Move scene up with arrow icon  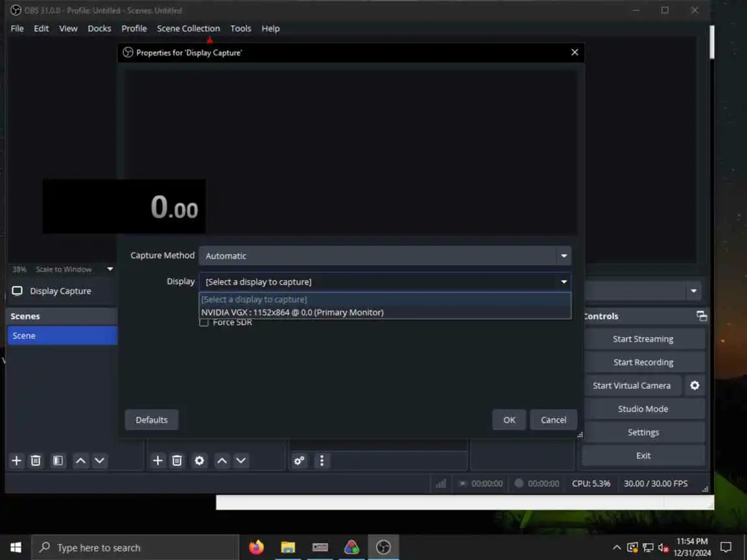coord(81,460)
